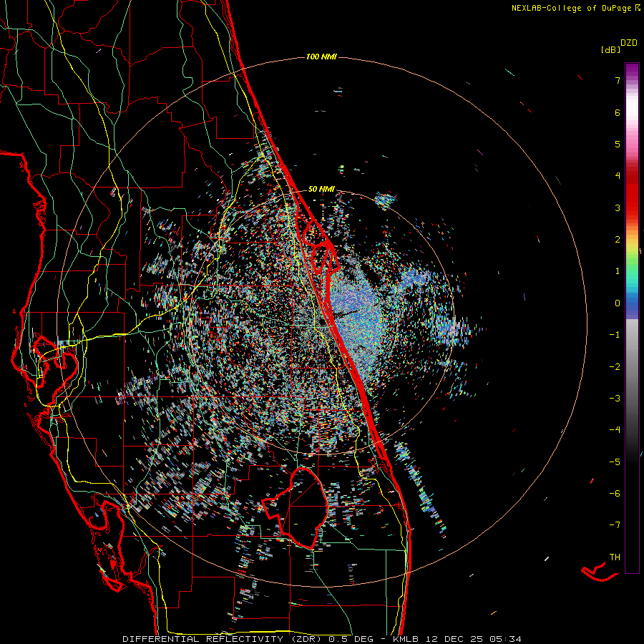Click the 100 NMI range ring label
Screen dimensions: 644x644
coord(321,57)
